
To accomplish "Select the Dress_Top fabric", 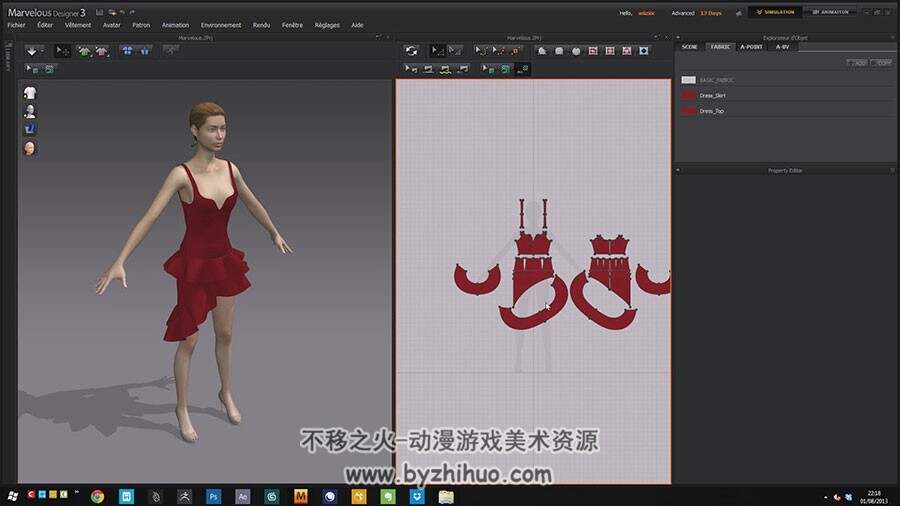I will pos(786,111).
